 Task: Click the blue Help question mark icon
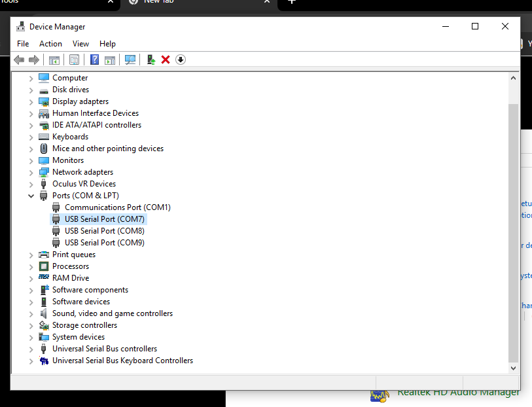tap(95, 60)
